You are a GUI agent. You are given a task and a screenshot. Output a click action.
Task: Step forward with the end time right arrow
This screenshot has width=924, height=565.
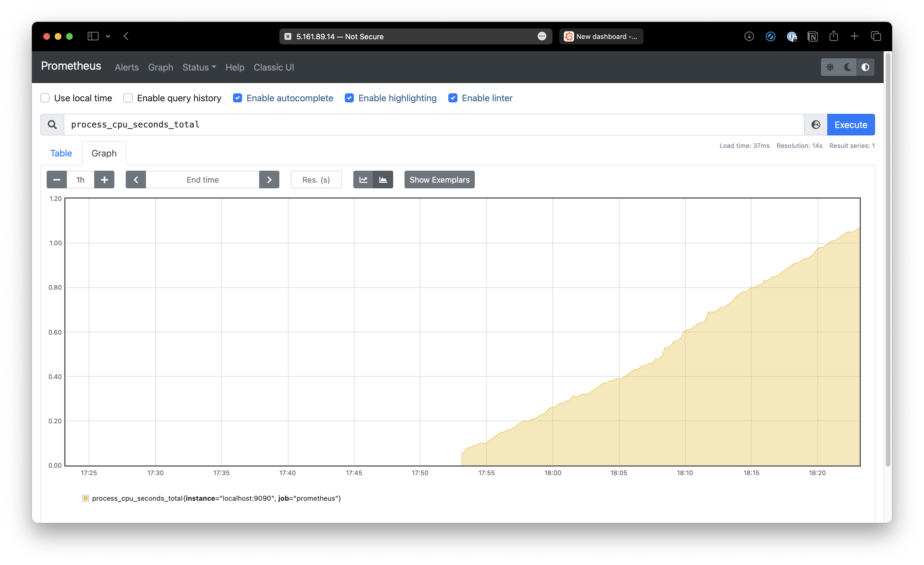coord(269,180)
